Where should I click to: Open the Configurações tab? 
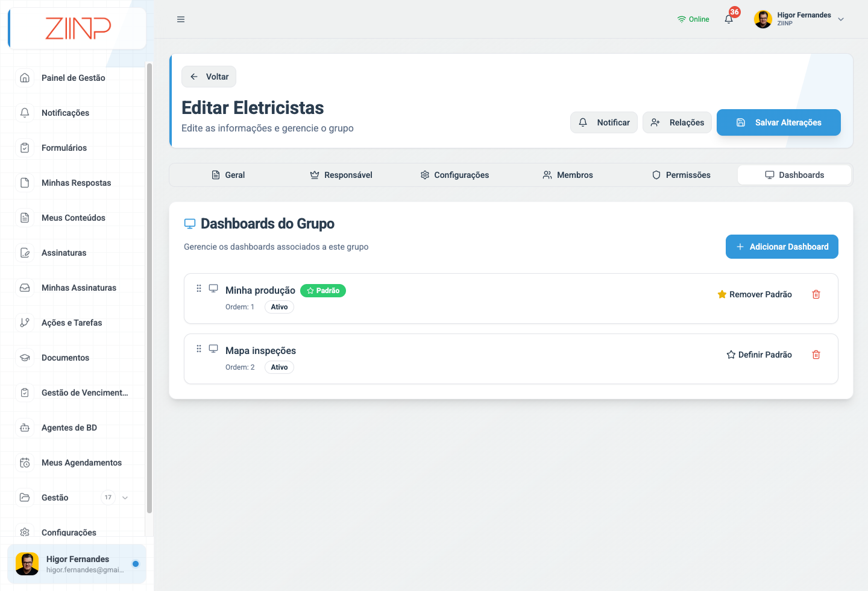coord(454,175)
